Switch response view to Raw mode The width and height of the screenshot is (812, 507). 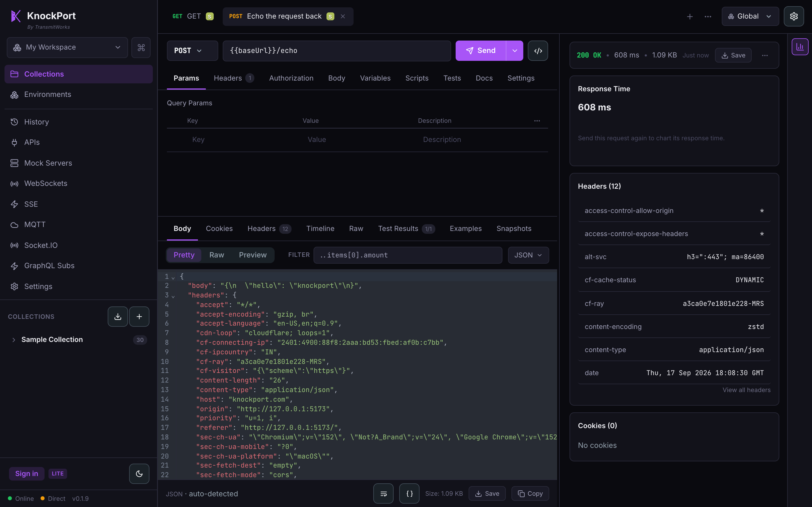coord(217,255)
